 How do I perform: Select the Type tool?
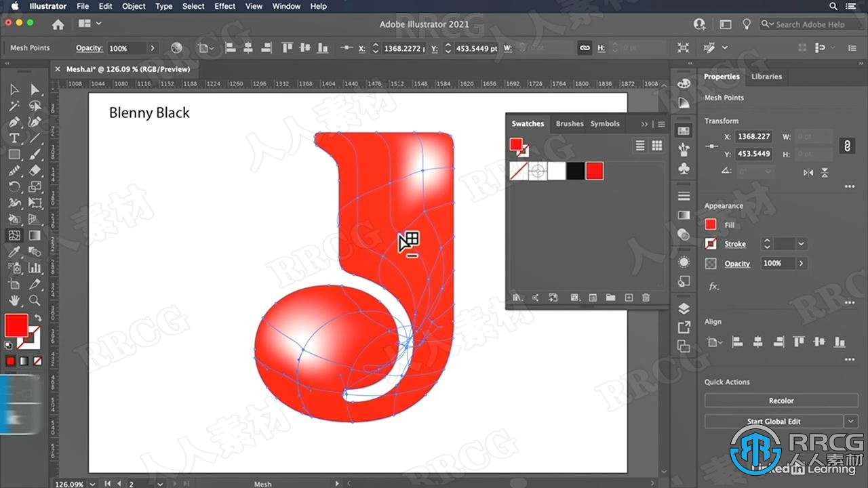(x=14, y=138)
